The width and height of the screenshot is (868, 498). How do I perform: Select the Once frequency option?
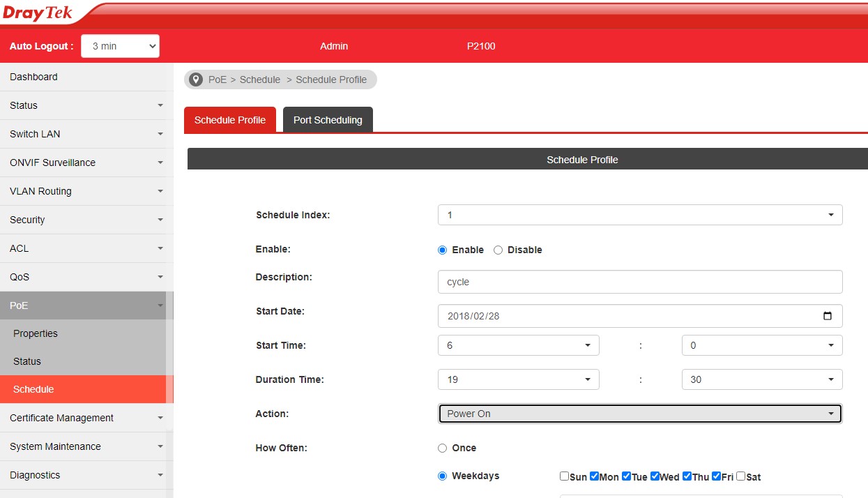click(x=442, y=448)
